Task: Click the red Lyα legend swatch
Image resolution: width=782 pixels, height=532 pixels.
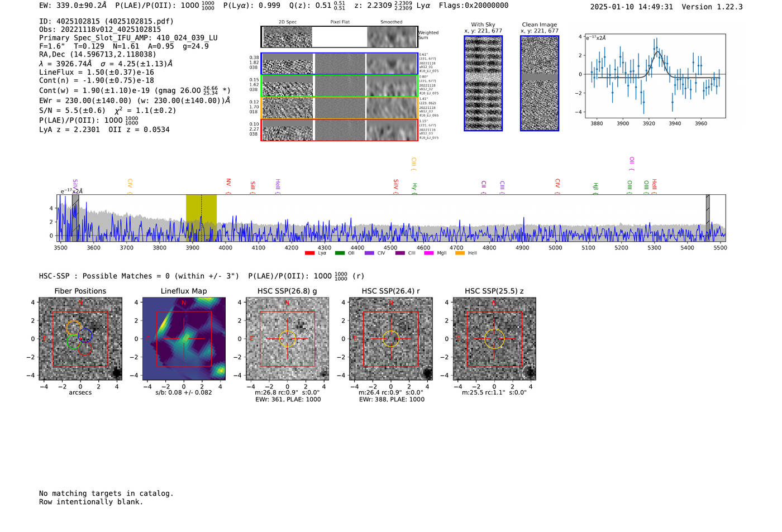Action: pyautogui.click(x=309, y=253)
